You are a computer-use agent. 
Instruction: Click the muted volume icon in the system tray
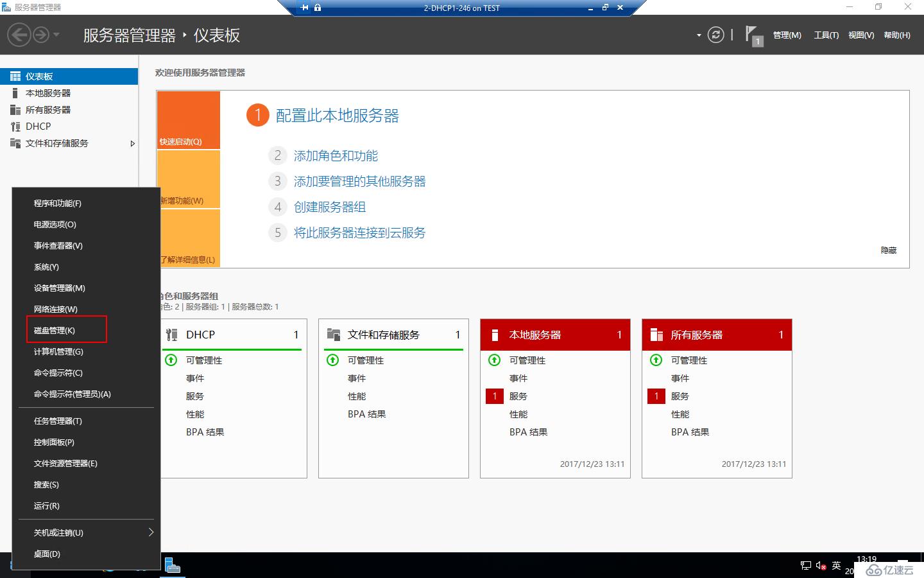tap(821, 566)
